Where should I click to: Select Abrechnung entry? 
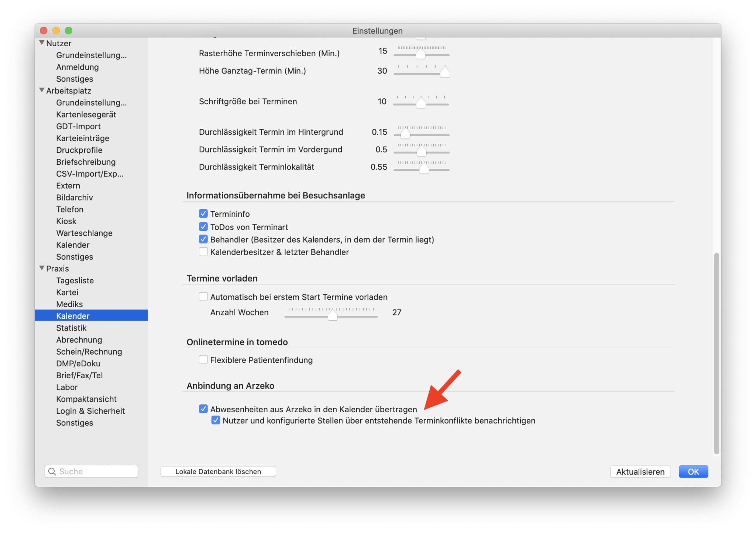tap(79, 339)
